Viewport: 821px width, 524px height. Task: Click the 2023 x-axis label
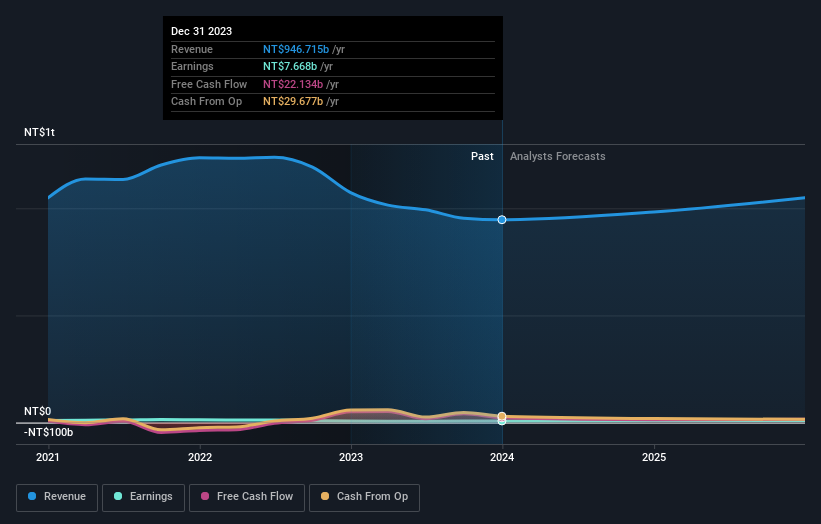(x=351, y=458)
